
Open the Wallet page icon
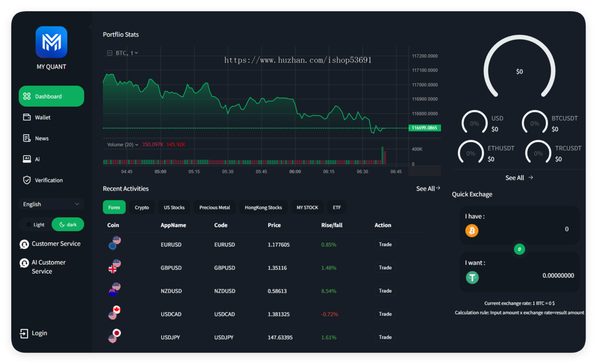(x=27, y=117)
